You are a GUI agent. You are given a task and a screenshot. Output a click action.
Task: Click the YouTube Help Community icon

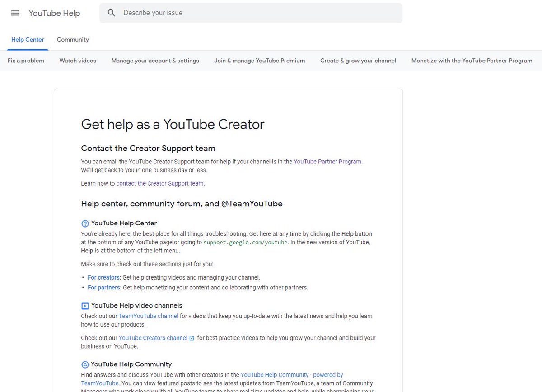click(x=85, y=364)
